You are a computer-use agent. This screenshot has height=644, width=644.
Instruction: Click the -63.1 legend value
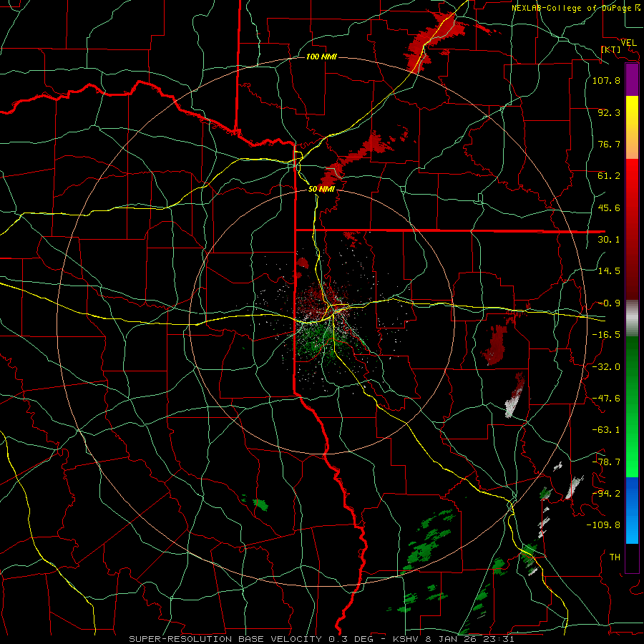point(606,430)
